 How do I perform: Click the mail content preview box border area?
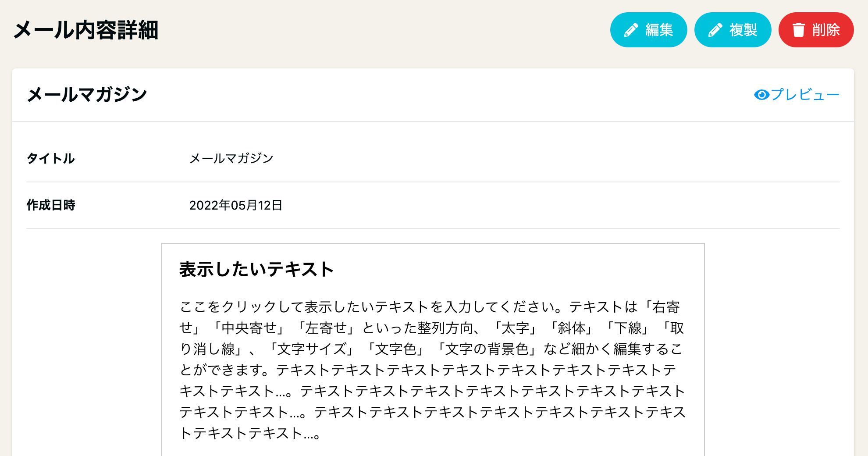[433, 350]
